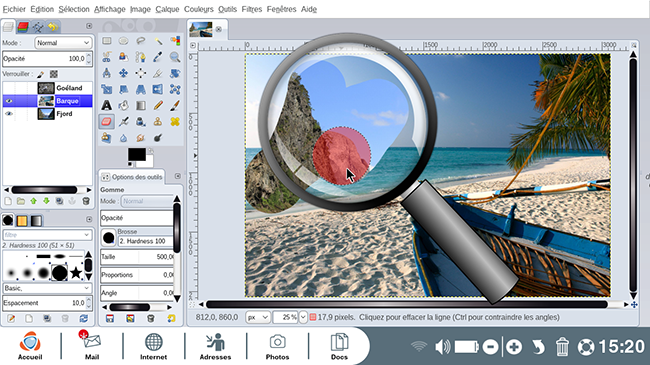The height and width of the screenshot is (365, 650).
Task: Toggle lock pixels paintbrush icon
Action: click(41, 74)
